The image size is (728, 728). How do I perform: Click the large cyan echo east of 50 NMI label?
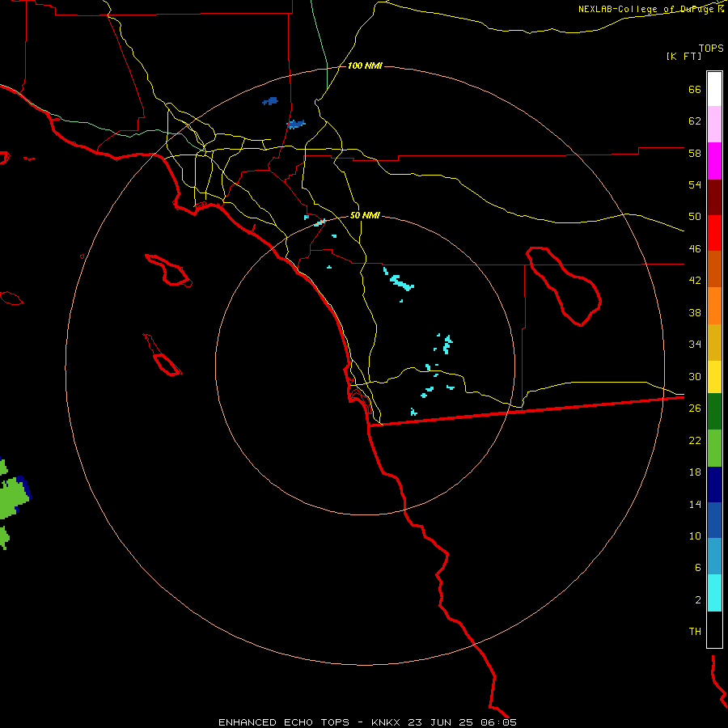tap(401, 281)
